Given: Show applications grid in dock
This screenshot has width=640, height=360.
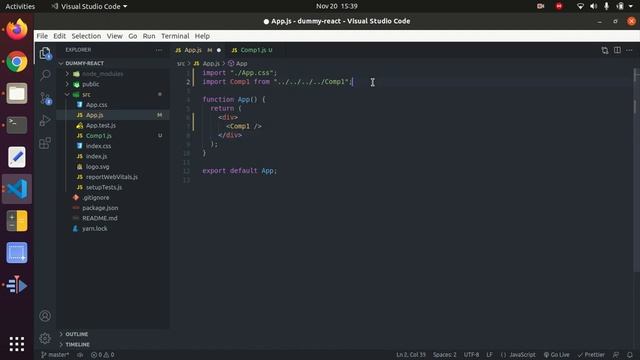Looking at the screenshot, I should coord(17,344).
